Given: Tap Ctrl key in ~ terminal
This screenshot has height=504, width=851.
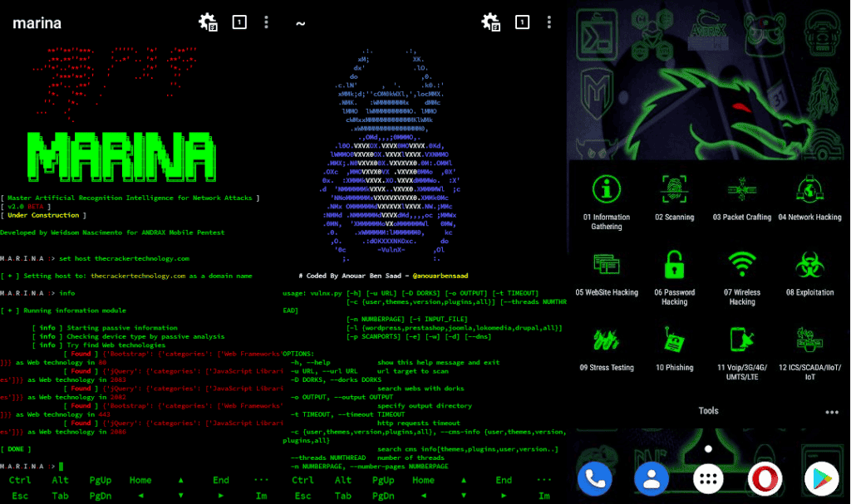Looking at the screenshot, I should click(303, 480).
